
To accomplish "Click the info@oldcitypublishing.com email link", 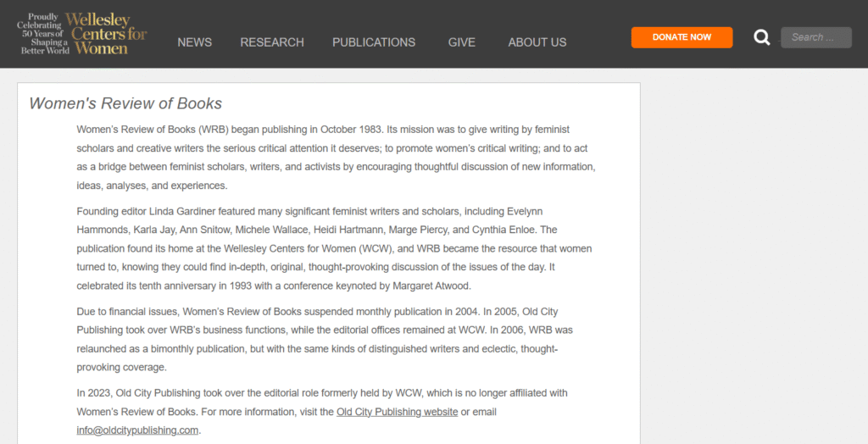I will point(137,430).
